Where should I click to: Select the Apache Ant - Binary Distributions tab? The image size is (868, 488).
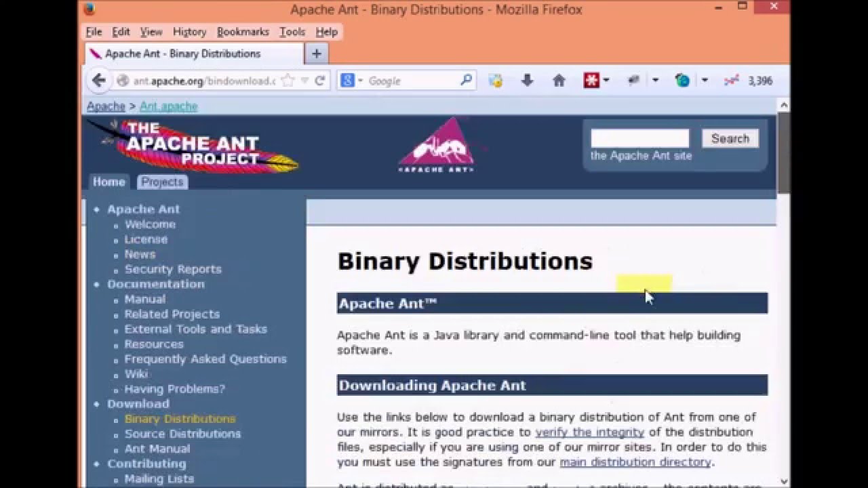click(194, 54)
